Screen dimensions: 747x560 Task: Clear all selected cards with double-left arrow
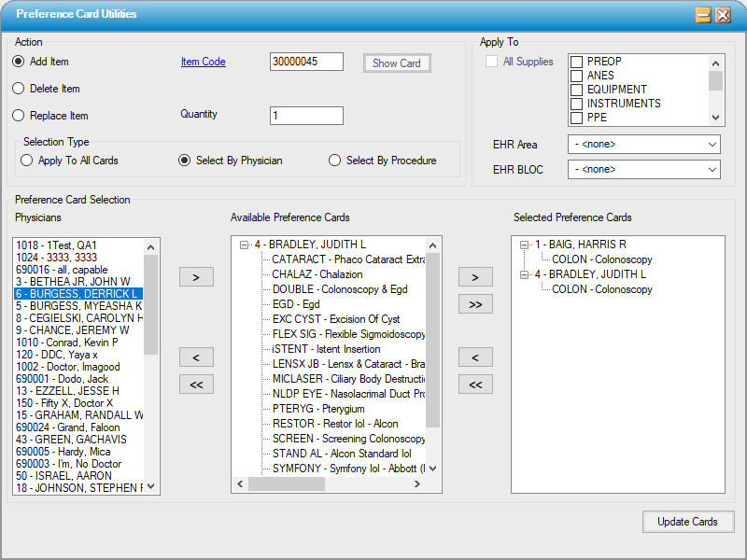(476, 384)
